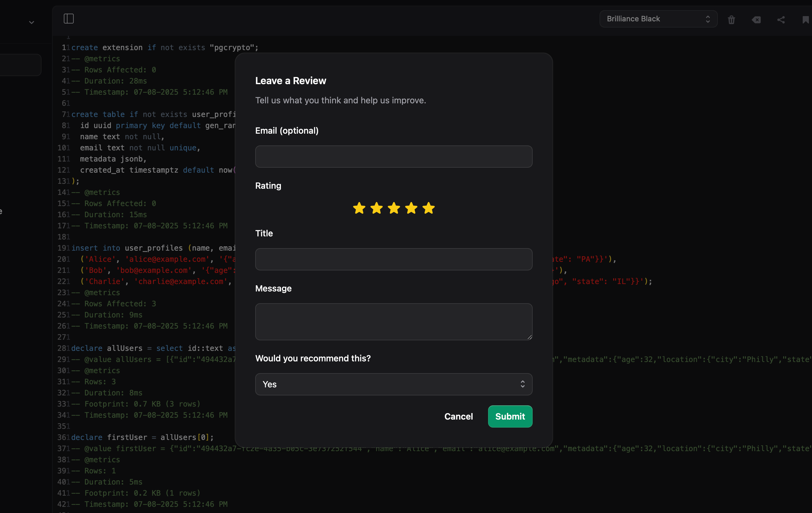Click the 'Duration: 28ms' comment line
The width and height of the screenshot is (812, 513).
109,81
